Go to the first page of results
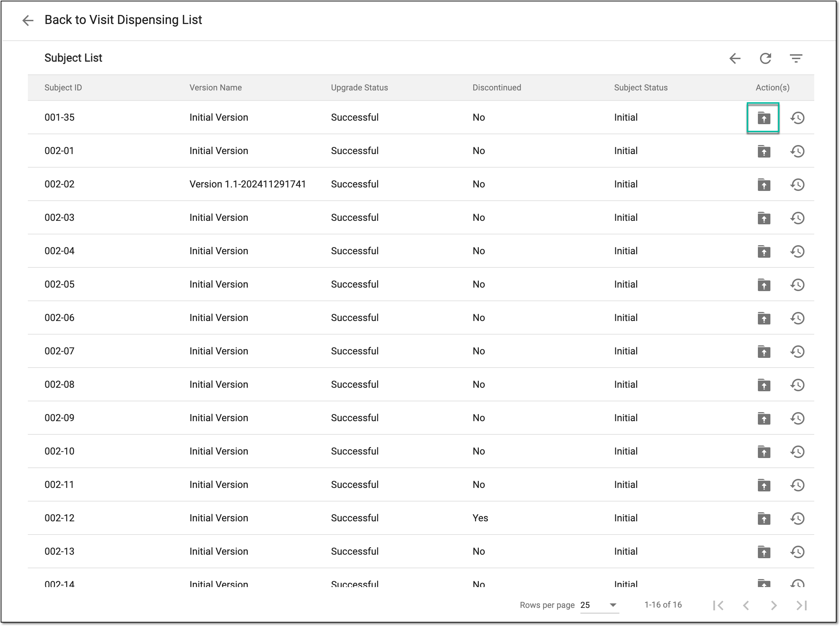The height and width of the screenshot is (626, 840). point(718,605)
